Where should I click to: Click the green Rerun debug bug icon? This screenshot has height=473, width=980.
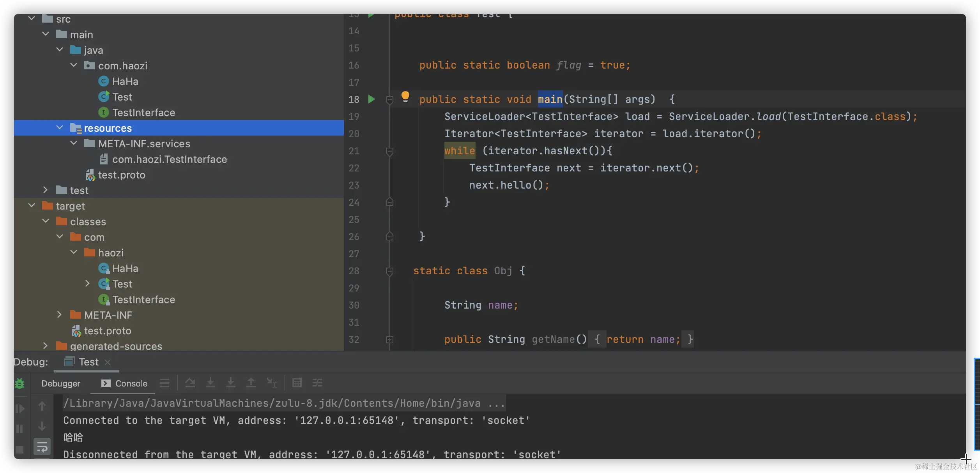(19, 384)
